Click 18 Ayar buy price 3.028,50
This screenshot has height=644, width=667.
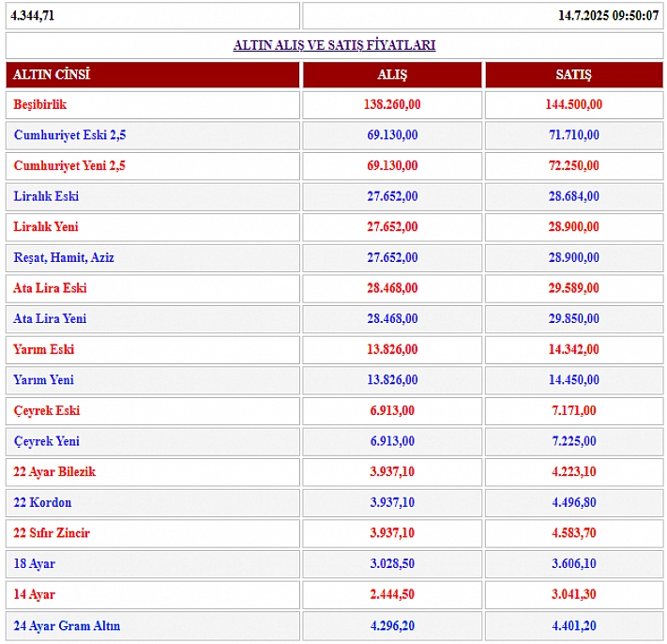pyautogui.click(x=392, y=564)
